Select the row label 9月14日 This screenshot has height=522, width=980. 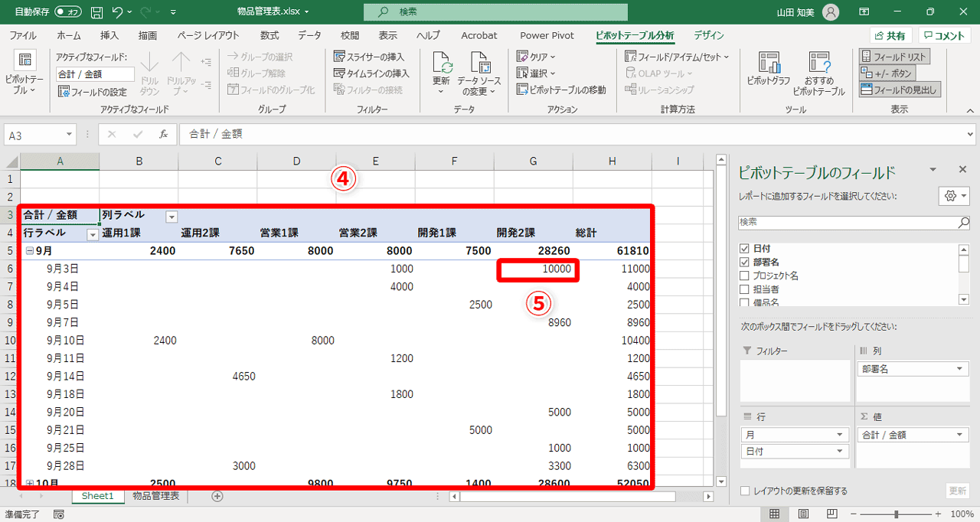tap(65, 377)
